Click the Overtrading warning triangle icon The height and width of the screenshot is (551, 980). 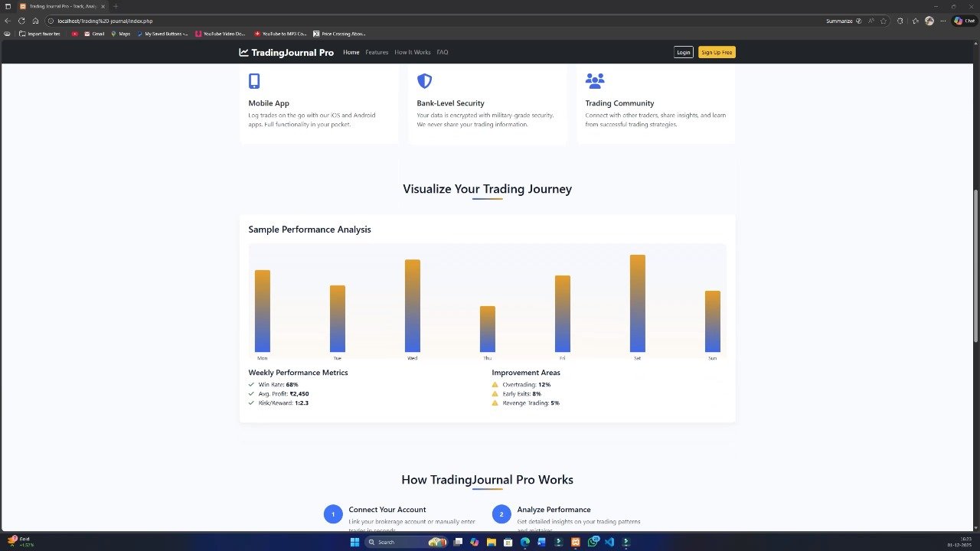pos(495,385)
